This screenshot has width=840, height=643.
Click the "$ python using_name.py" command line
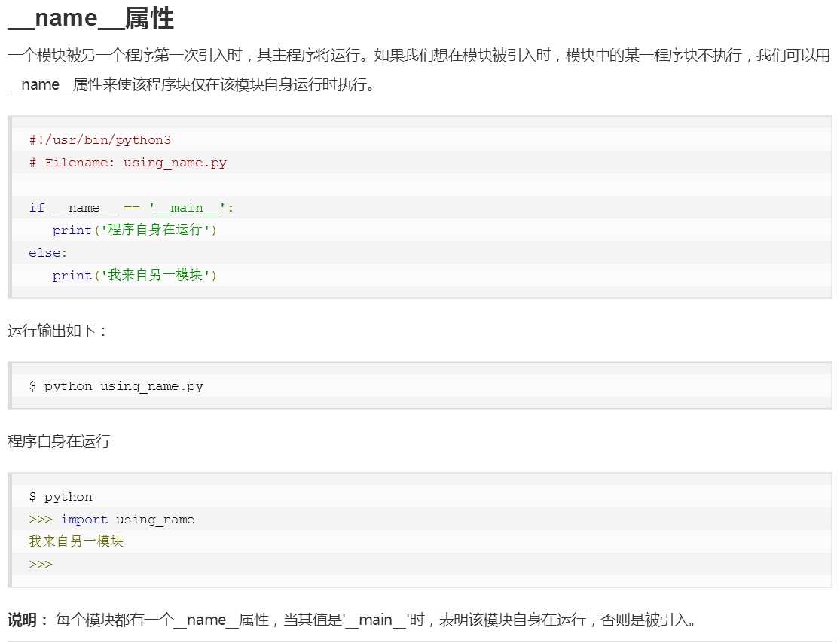(116, 386)
